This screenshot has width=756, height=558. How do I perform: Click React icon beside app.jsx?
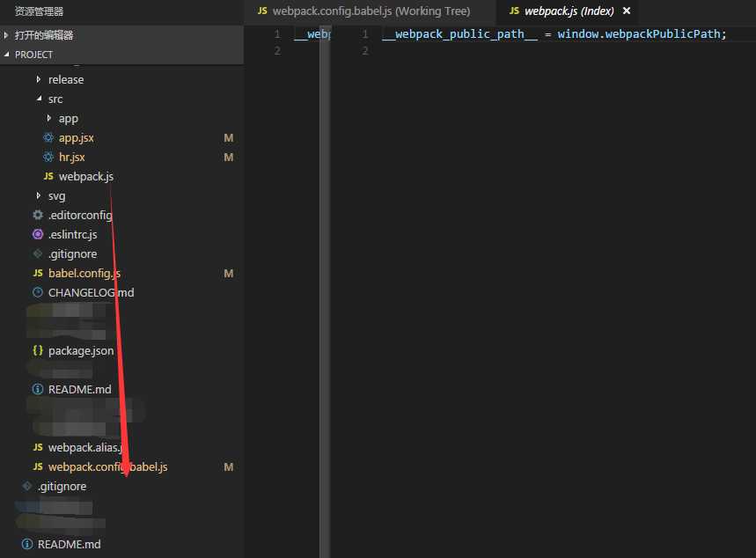pos(48,137)
